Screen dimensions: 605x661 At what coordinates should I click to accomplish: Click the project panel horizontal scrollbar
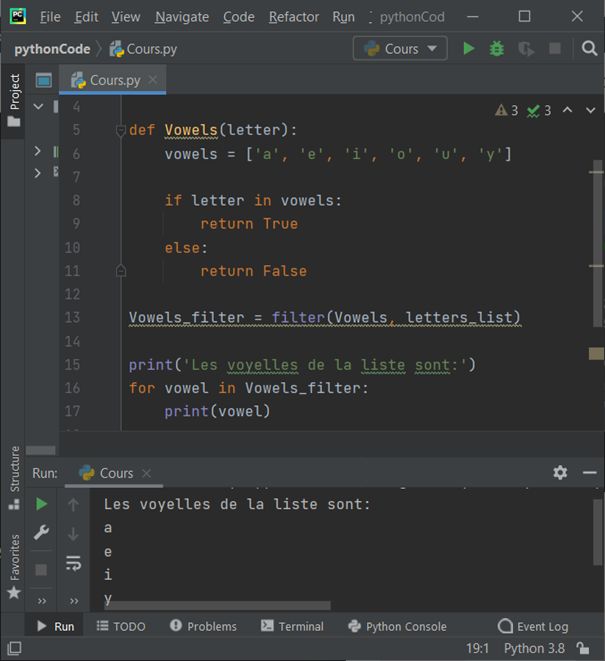coord(40,450)
